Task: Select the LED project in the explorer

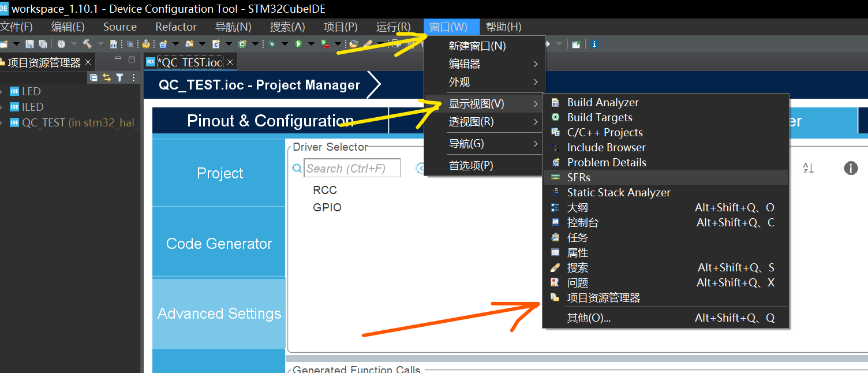Action: pos(31,91)
